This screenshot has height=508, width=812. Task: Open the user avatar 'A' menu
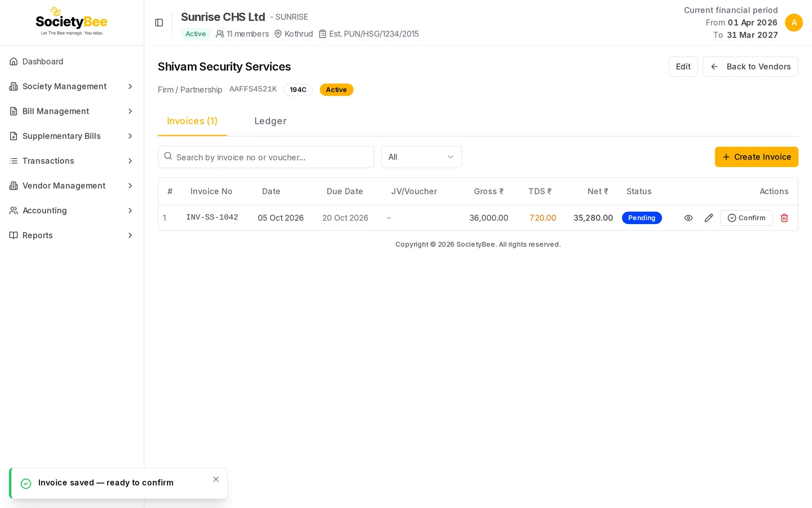[x=794, y=23]
